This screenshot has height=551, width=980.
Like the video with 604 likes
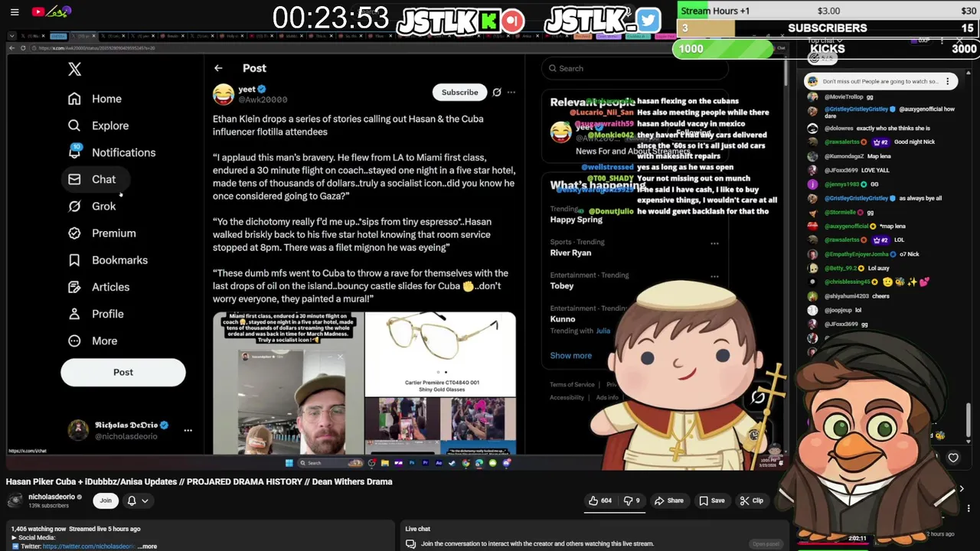[x=599, y=500]
